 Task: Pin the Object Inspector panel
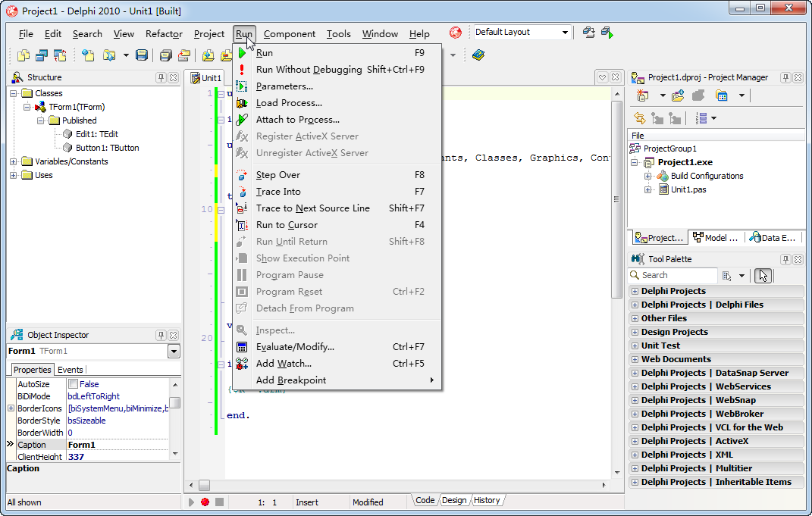click(x=161, y=336)
